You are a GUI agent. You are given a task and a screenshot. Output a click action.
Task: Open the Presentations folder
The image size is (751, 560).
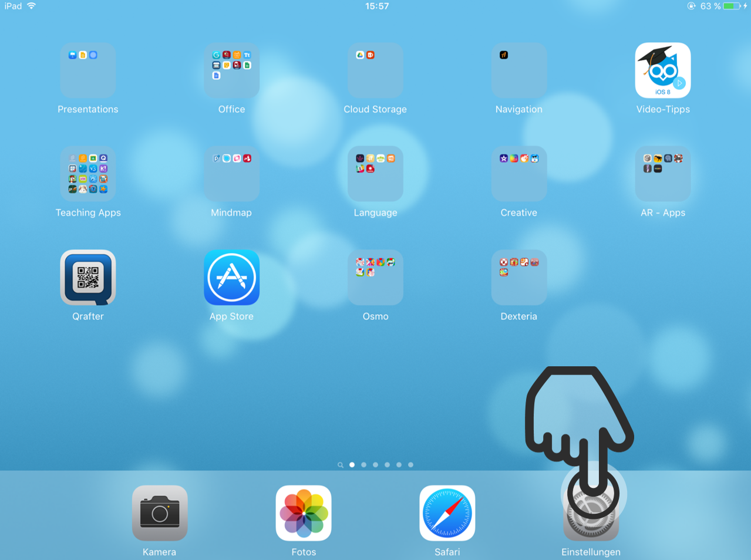coord(88,70)
